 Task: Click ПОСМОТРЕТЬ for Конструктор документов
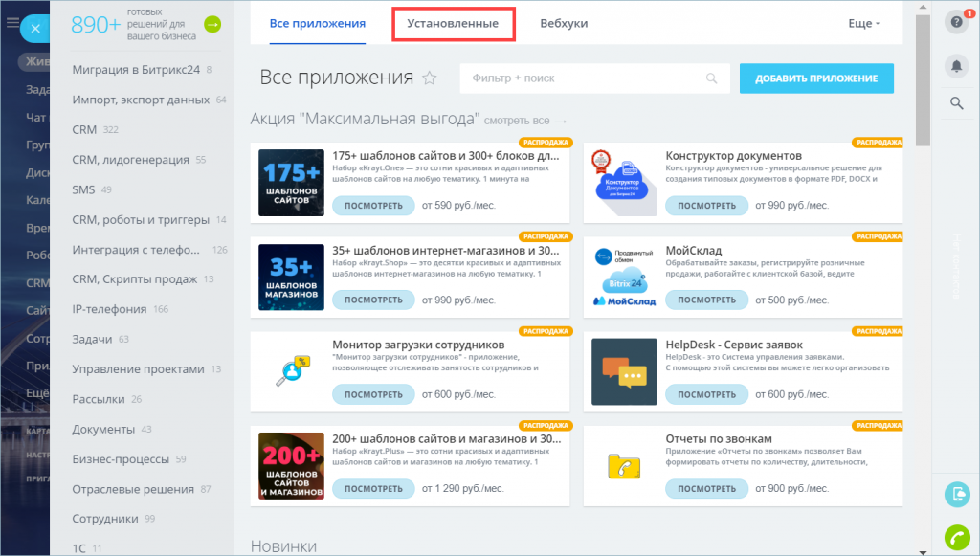point(706,206)
